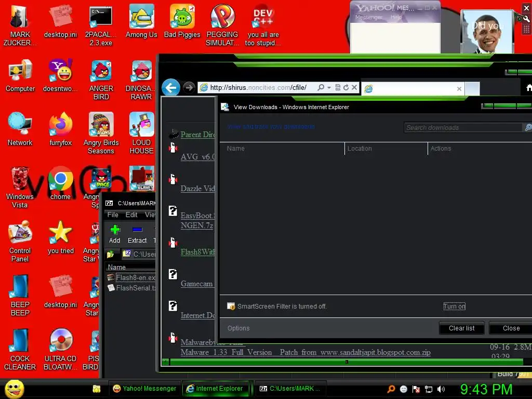The height and width of the screenshot is (399, 532).
Task: Click the 7-Zip path address field
Action: coord(139,254)
